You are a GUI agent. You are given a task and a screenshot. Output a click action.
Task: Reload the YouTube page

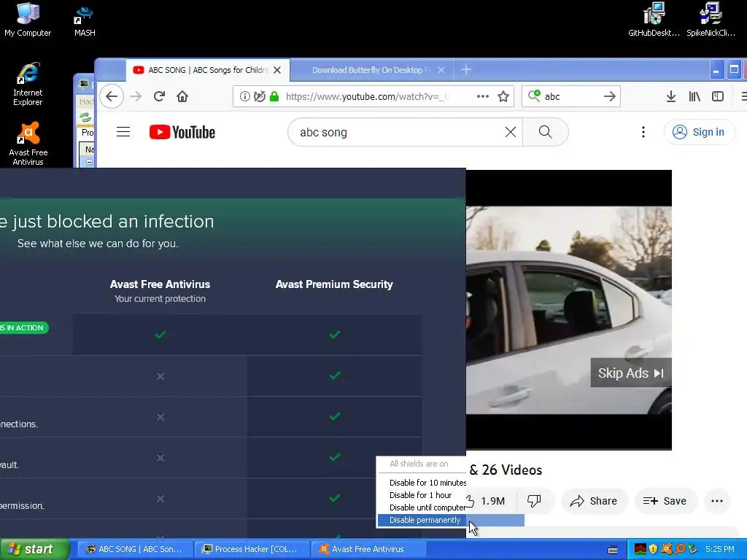click(159, 97)
